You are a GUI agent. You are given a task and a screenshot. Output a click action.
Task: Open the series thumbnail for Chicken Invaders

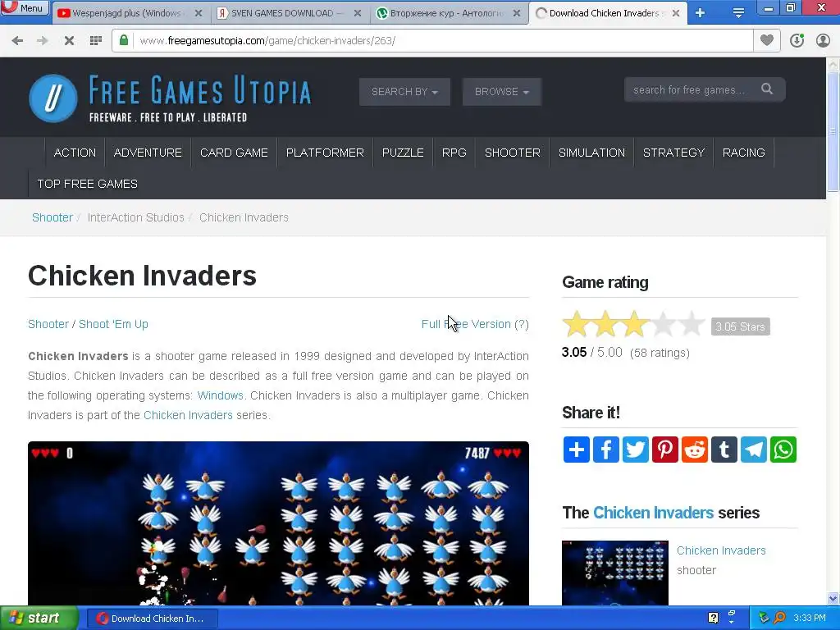615,573
